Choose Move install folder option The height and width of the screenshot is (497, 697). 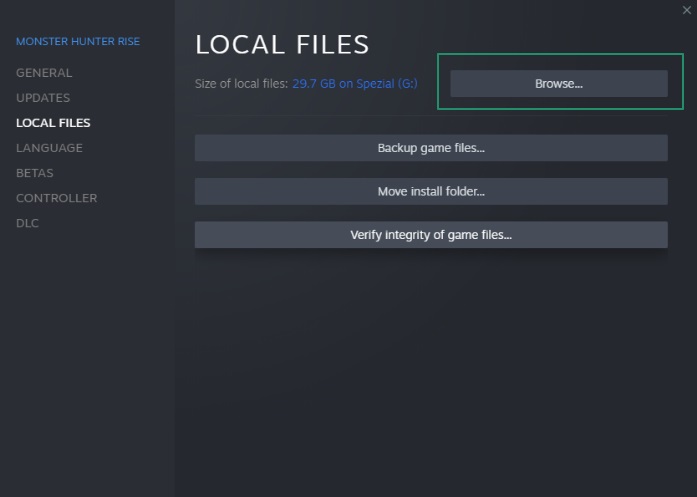click(431, 192)
